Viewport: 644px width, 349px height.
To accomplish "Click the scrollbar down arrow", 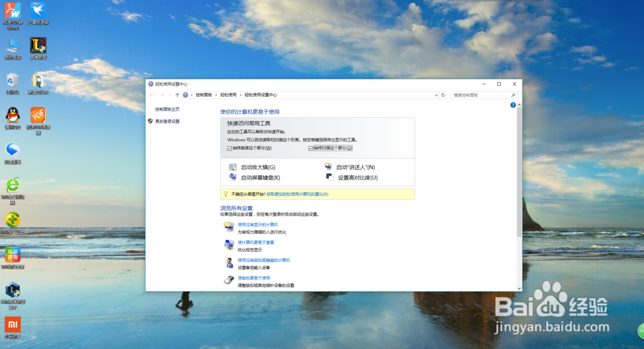I will pos(519,288).
